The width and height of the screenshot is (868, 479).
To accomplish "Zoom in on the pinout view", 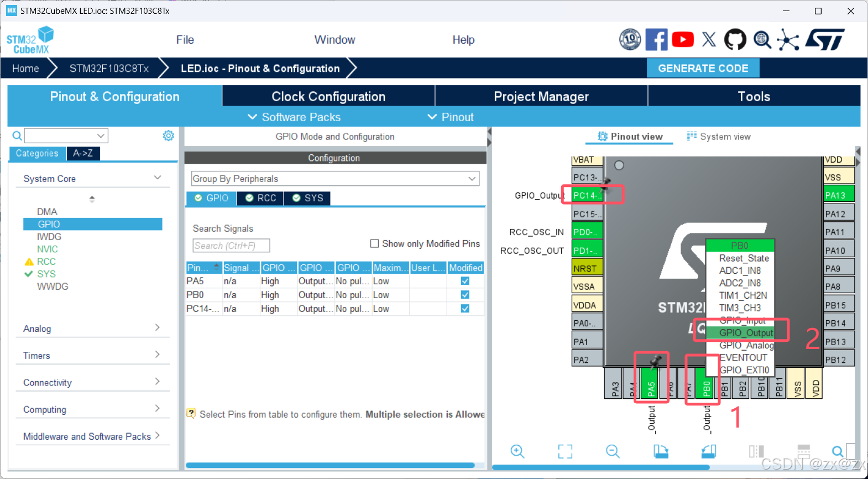I will pyautogui.click(x=517, y=451).
